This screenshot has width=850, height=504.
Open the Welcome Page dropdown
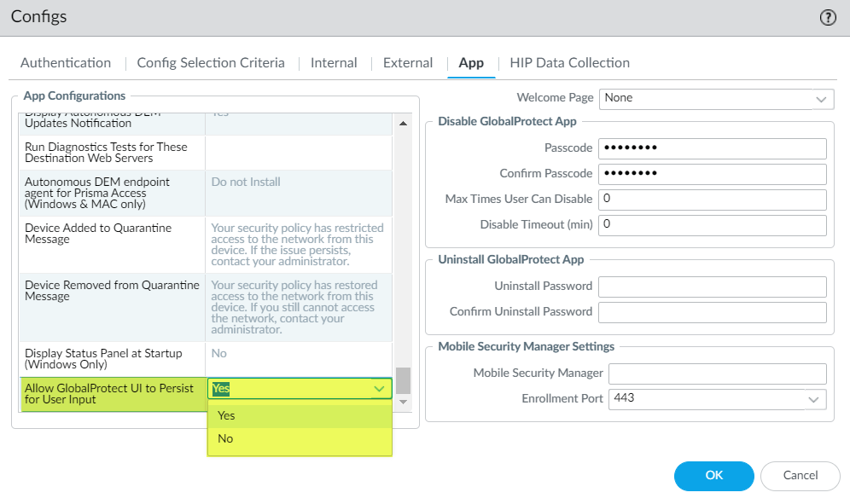click(x=822, y=99)
